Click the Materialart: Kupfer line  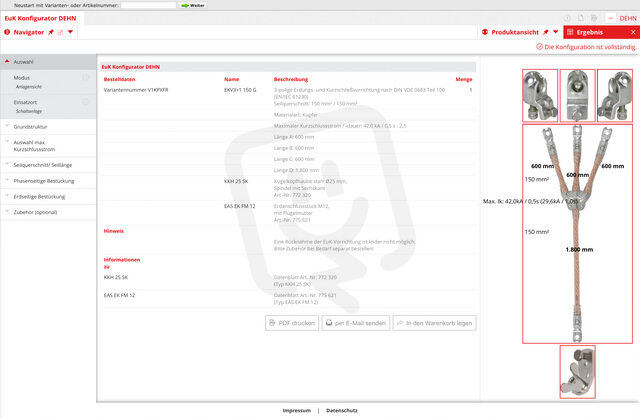pyautogui.click(x=296, y=115)
